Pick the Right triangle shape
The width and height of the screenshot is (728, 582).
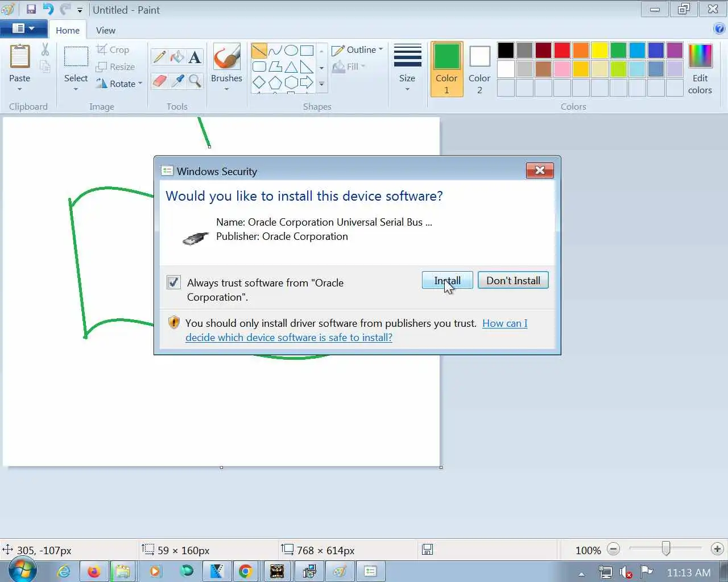pyautogui.click(x=307, y=66)
